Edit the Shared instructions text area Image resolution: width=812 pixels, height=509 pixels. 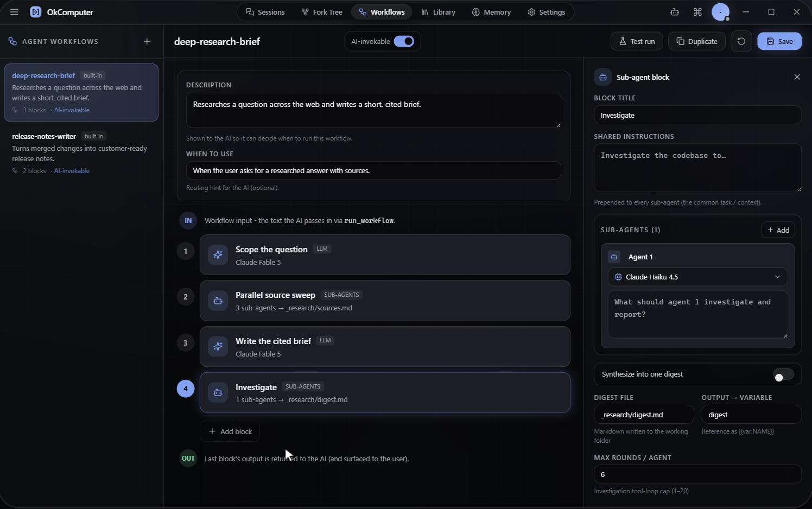click(697, 168)
